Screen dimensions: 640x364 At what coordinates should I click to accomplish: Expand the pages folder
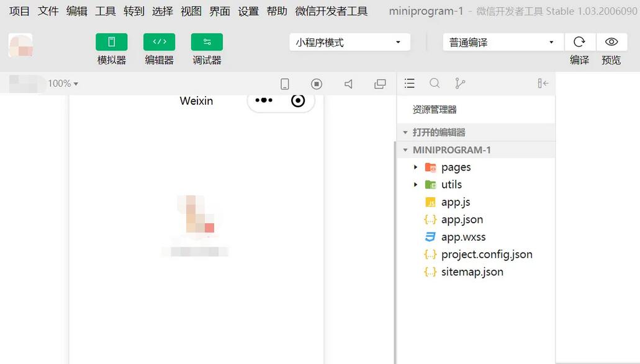tap(415, 167)
